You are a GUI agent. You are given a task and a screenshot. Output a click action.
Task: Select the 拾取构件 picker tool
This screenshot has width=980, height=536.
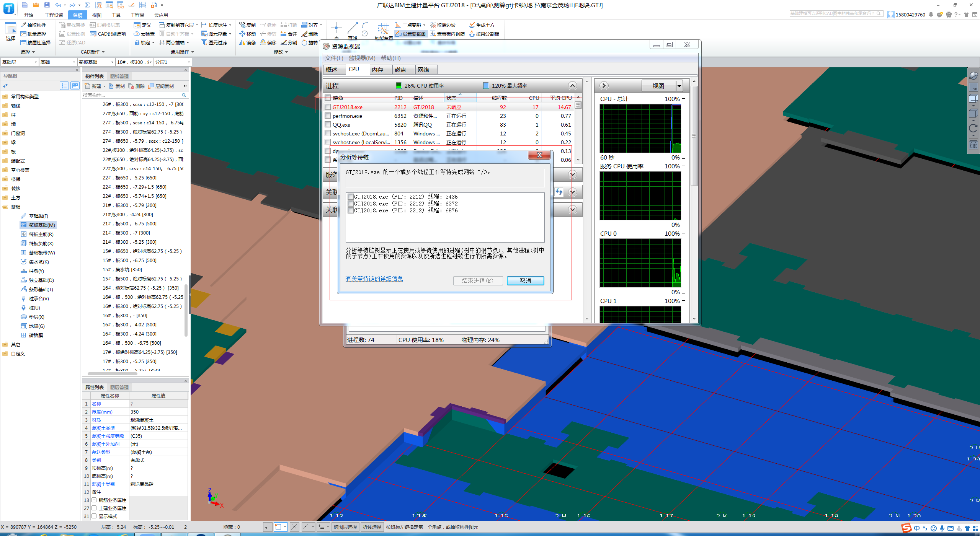33,25
